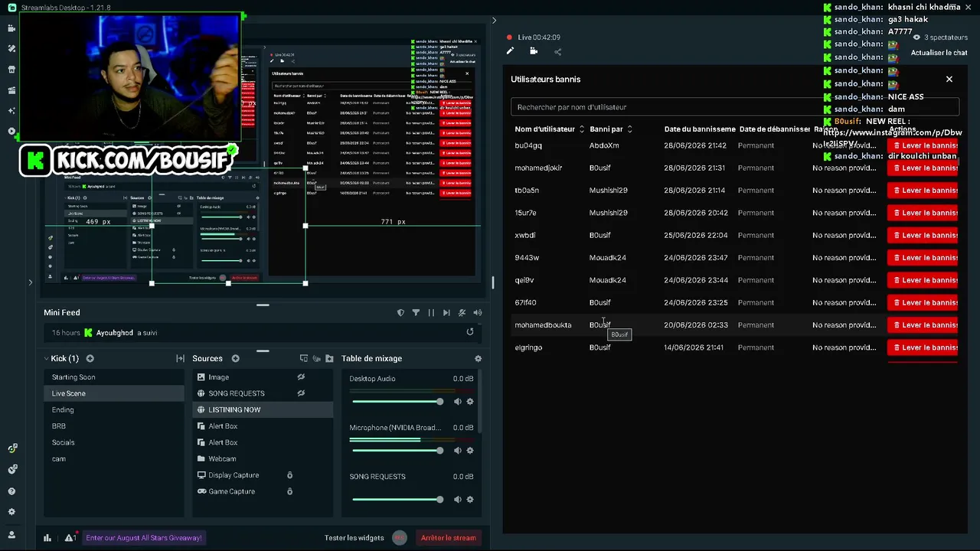This screenshot has width=980, height=551.
Task: Click Tester les widgets
Action: [354, 538]
